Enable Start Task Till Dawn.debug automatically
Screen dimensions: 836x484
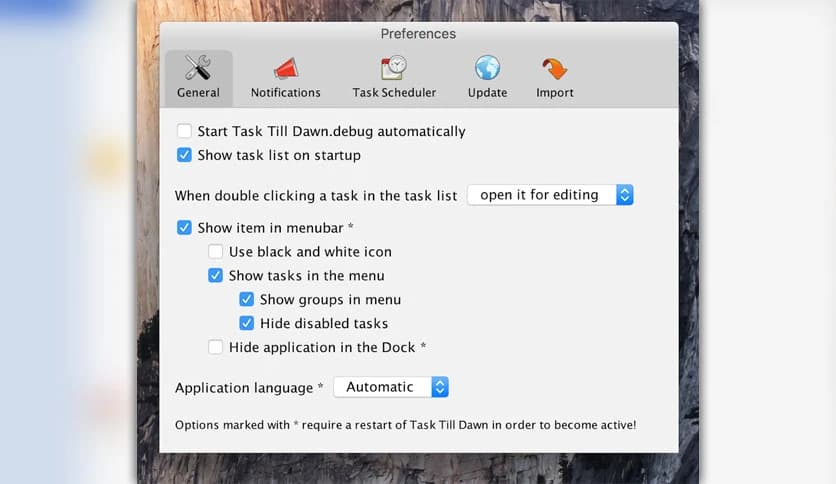184,131
